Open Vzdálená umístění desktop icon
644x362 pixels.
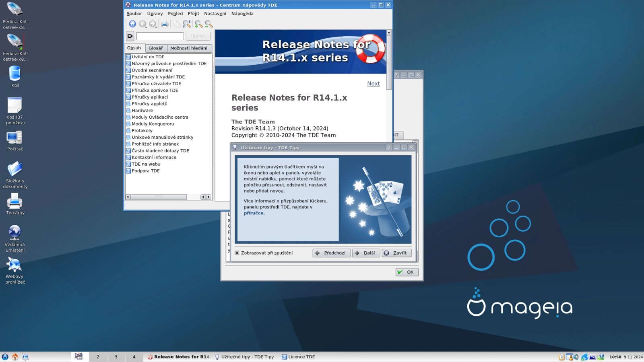point(15,239)
